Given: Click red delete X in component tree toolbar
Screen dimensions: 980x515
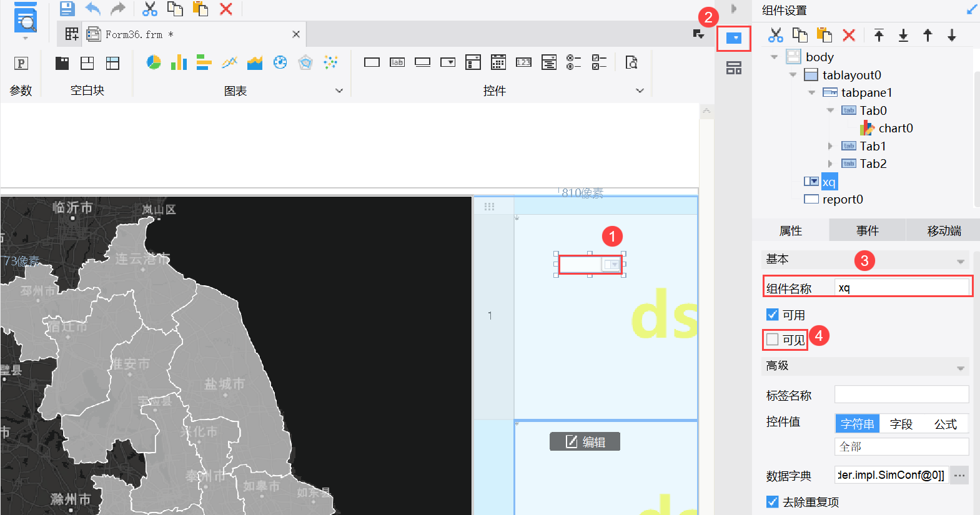Looking at the screenshot, I should 849,36.
